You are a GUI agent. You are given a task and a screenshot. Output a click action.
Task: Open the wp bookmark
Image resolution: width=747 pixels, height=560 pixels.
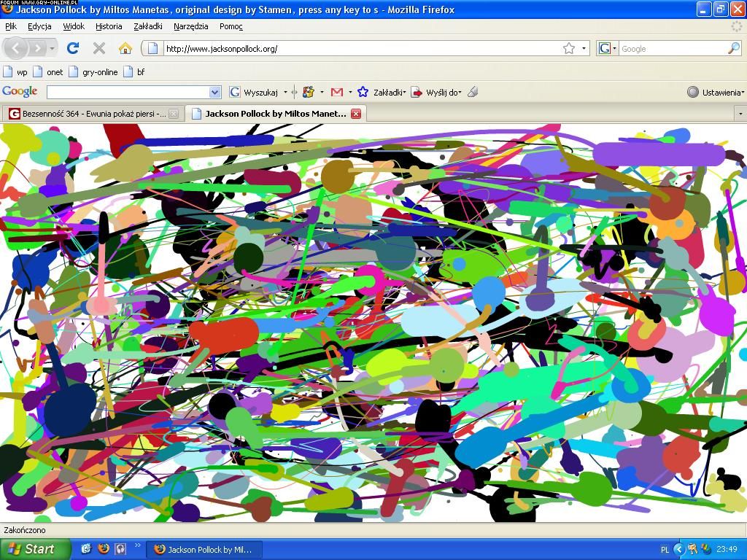[x=16, y=72]
